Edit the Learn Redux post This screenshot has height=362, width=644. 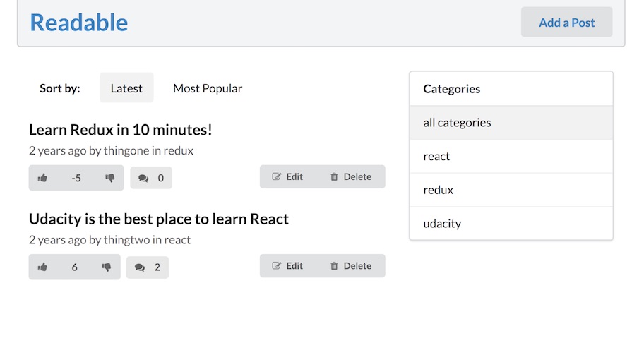tap(287, 177)
